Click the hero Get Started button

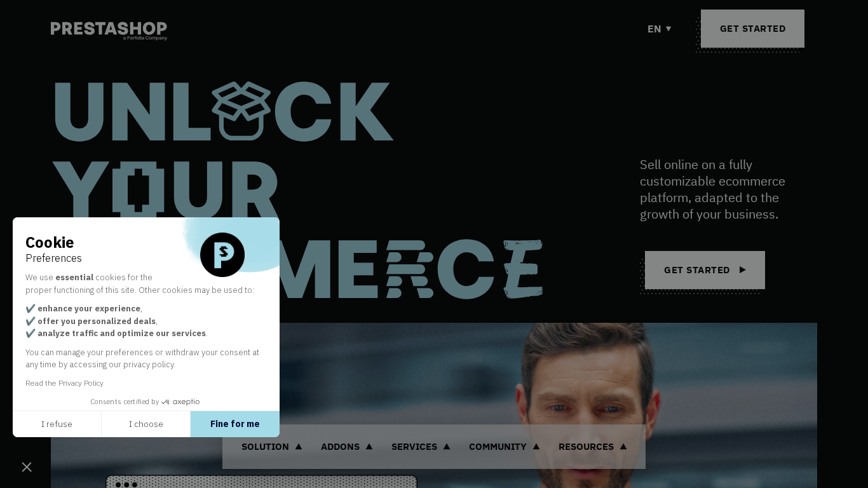705,270
